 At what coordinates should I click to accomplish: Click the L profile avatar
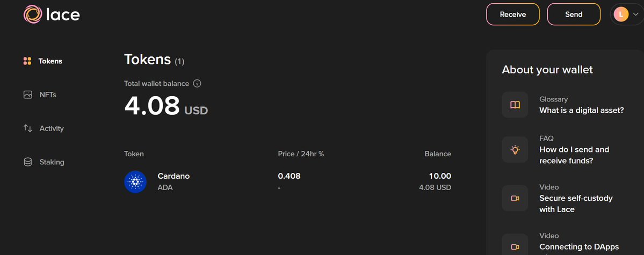coord(621,14)
